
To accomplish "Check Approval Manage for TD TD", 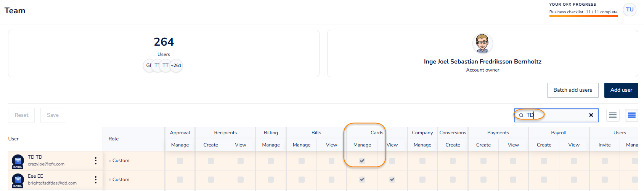I will (x=180, y=161).
